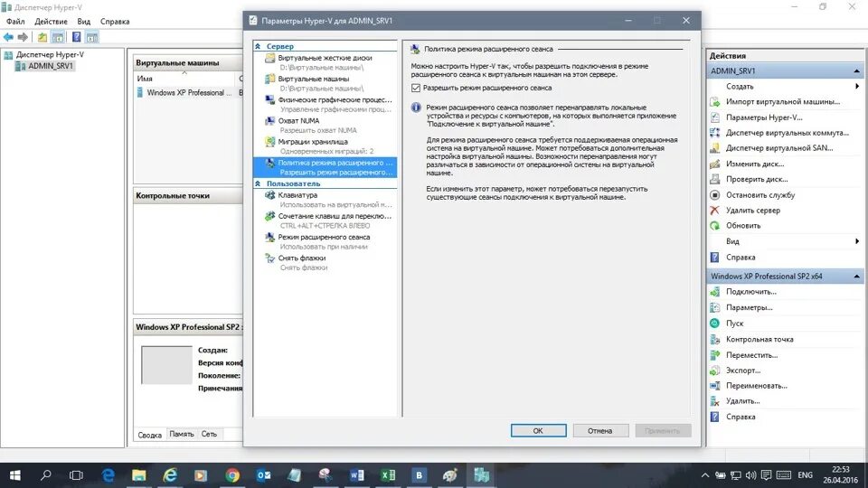
Task: Click Параметры Hyper-V action
Action: pyautogui.click(x=764, y=117)
